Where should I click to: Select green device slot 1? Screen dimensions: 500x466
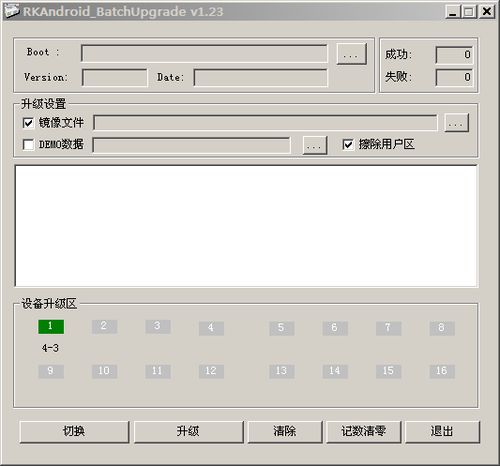point(51,327)
